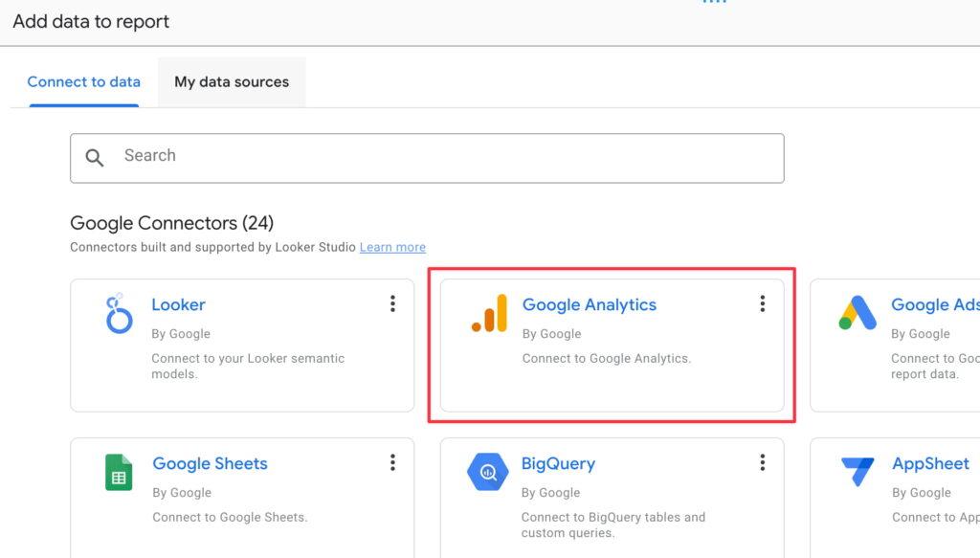Open more options for Google Sheets connector
Screen dimensions: 980x558
point(392,463)
